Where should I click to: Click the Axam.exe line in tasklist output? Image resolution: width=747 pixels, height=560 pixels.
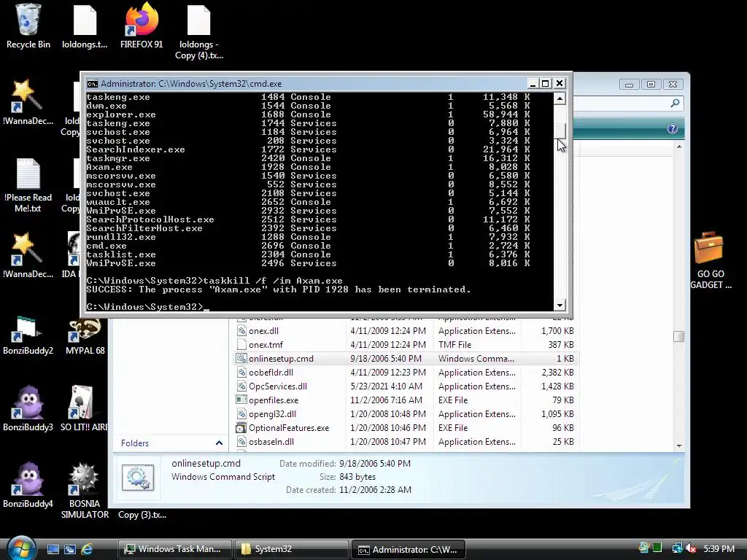point(308,167)
